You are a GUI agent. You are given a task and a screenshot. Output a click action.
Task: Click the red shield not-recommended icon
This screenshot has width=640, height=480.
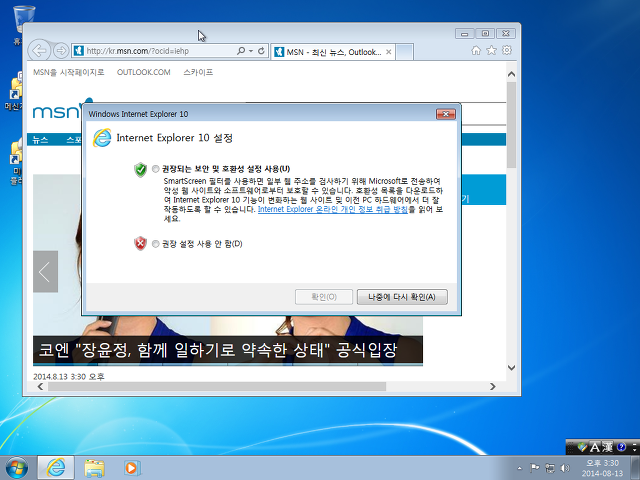[140, 244]
